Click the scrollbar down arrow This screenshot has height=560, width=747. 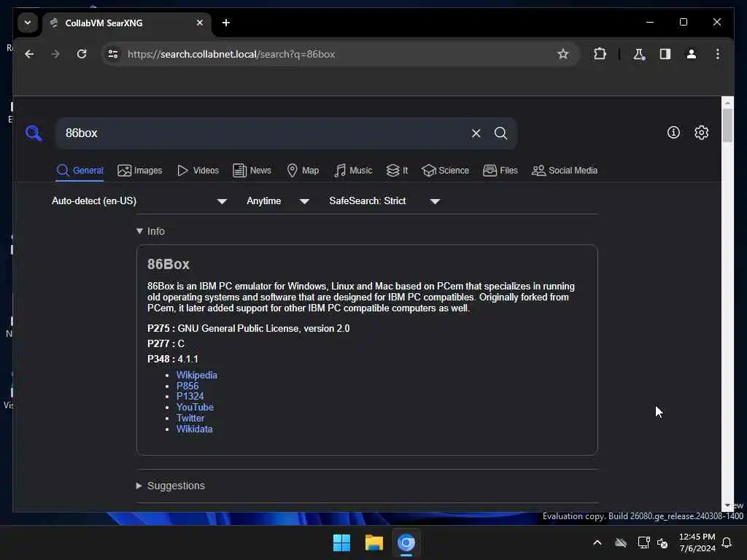click(727, 505)
